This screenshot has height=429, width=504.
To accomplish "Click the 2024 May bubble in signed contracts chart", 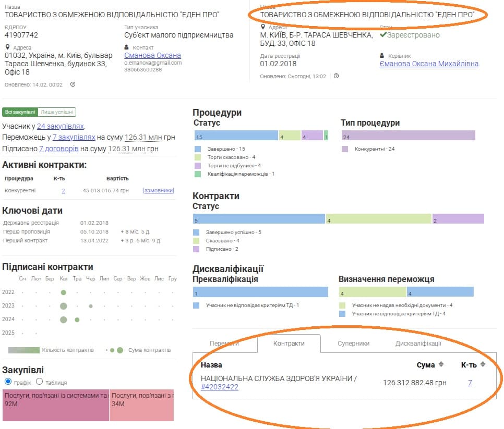I will 77,320.
